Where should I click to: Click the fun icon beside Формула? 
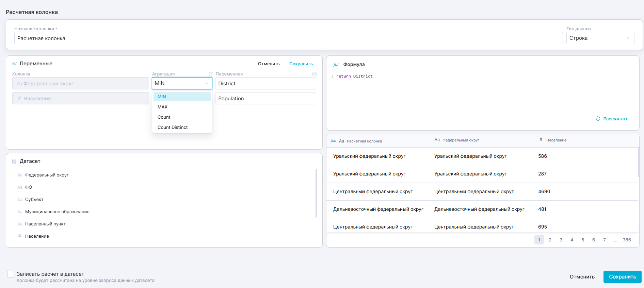336,65
